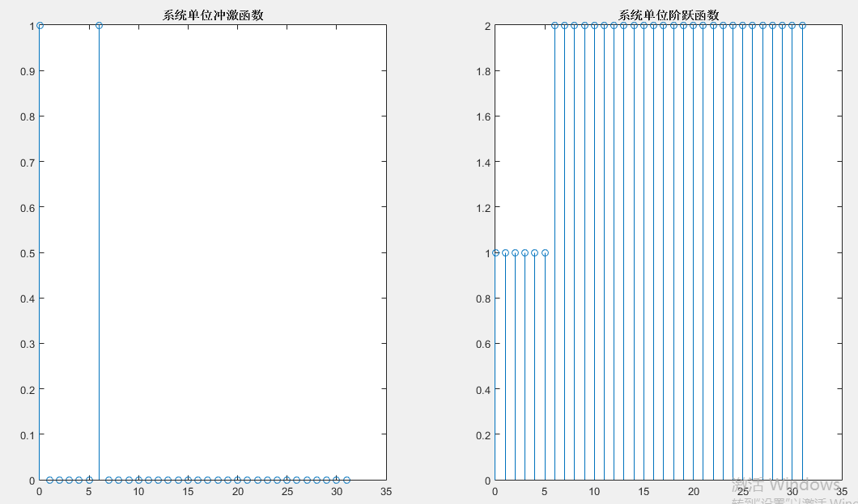Screen dimensions: 858x504
Task: Click y-axis tick label 0.7 in impulse plot
Action: 28,163
